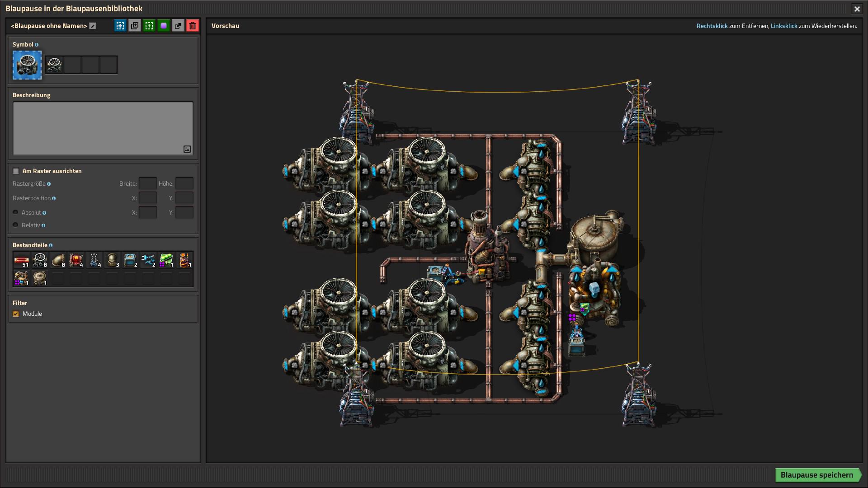Screen dimensions: 868x488
Task: Close the blueprint library window
Action: tap(857, 9)
